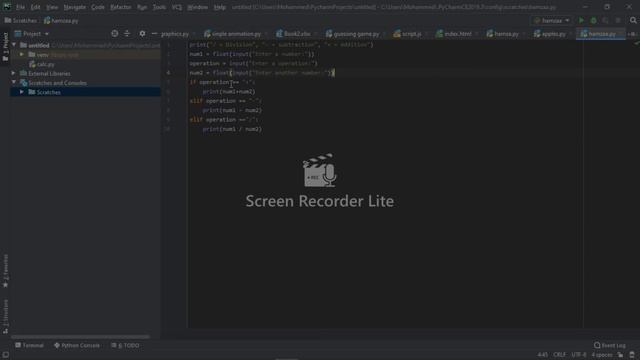This screenshot has width=640, height=360.
Task: Open the Navigate menu
Action: 75,7
